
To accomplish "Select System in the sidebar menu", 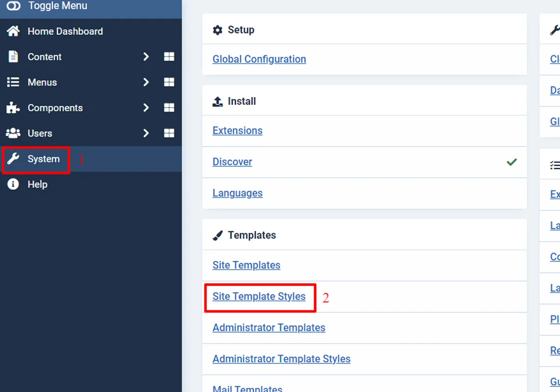I will [x=43, y=159].
